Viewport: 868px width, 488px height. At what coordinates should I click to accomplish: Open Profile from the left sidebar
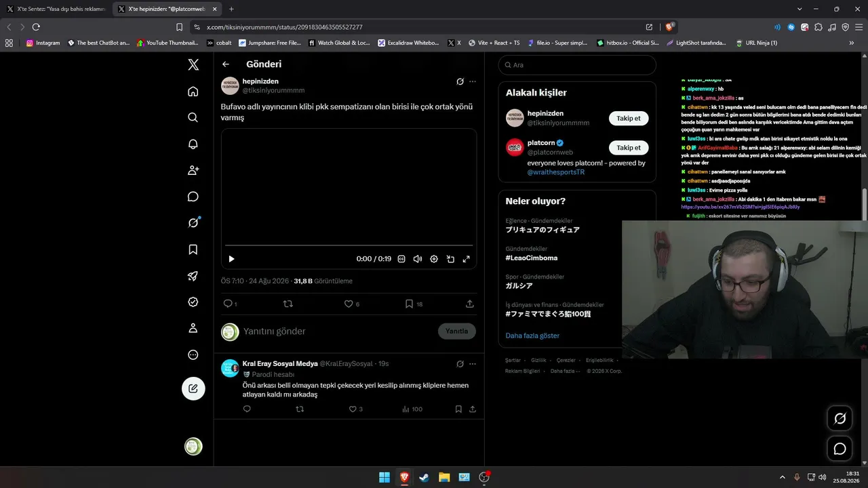pyautogui.click(x=193, y=329)
